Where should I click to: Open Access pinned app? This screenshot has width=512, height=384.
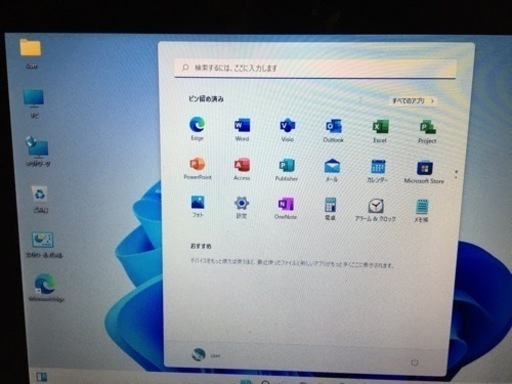coord(242,169)
